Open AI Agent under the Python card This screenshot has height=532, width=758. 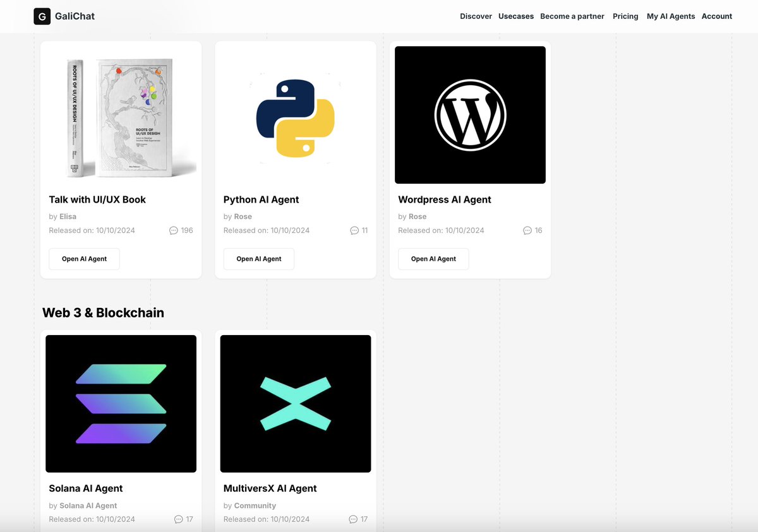click(259, 259)
